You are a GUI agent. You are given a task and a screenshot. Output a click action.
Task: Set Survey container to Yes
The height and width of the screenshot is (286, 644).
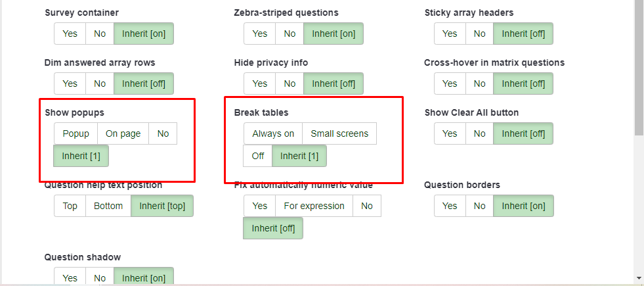[70, 34]
